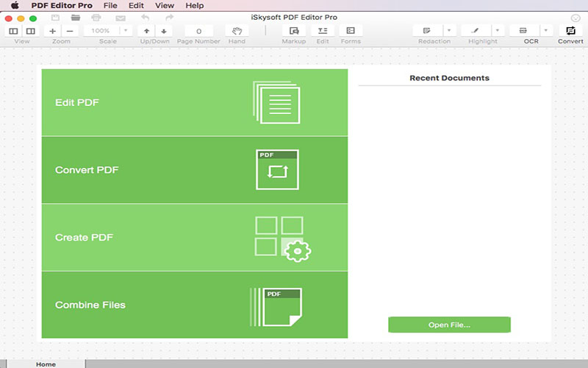This screenshot has height=368, width=588.
Task: Toggle the right panel view icon
Action: coord(31,31)
